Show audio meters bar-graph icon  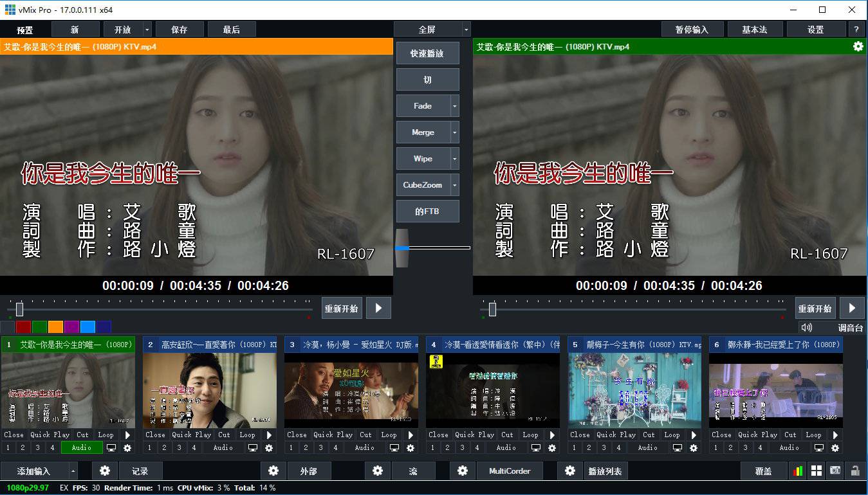tap(798, 471)
